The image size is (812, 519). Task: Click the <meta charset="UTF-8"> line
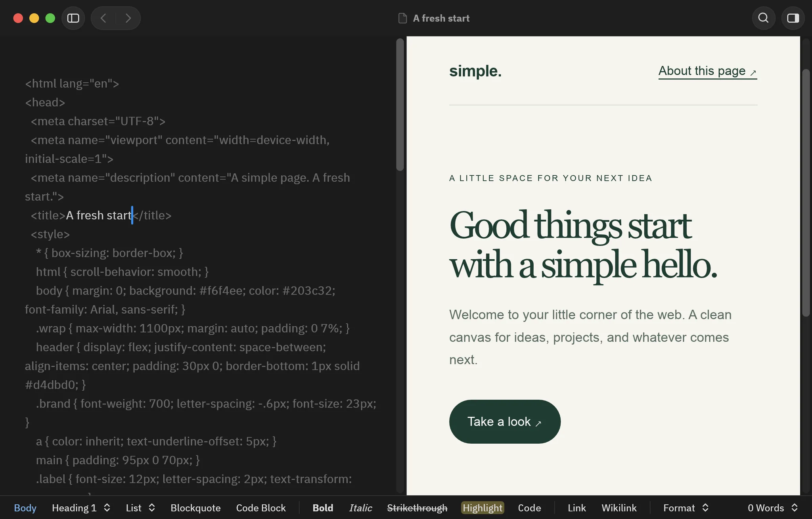98,121
